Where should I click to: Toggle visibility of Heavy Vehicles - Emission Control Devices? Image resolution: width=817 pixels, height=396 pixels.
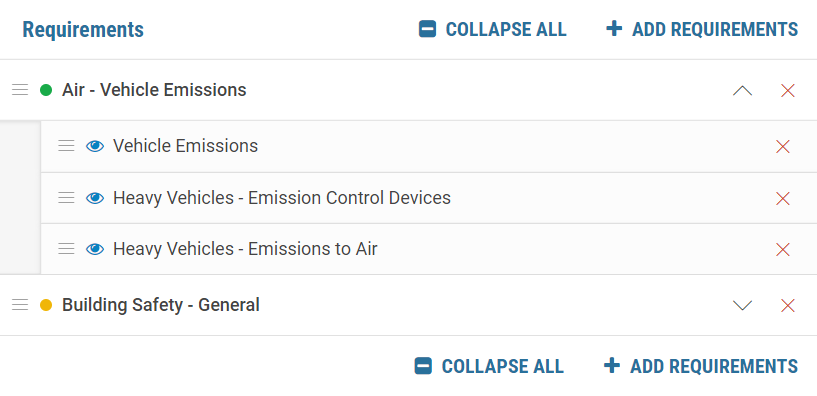pyautogui.click(x=95, y=198)
